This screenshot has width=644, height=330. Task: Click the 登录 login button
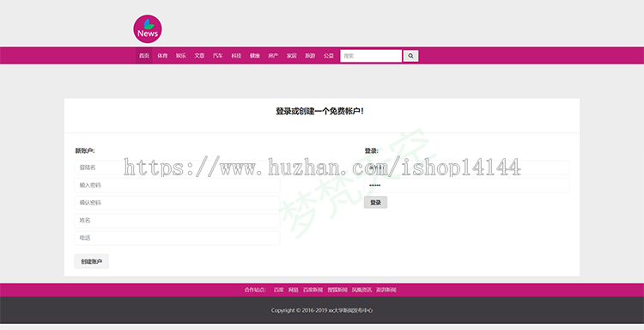[375, 202]
